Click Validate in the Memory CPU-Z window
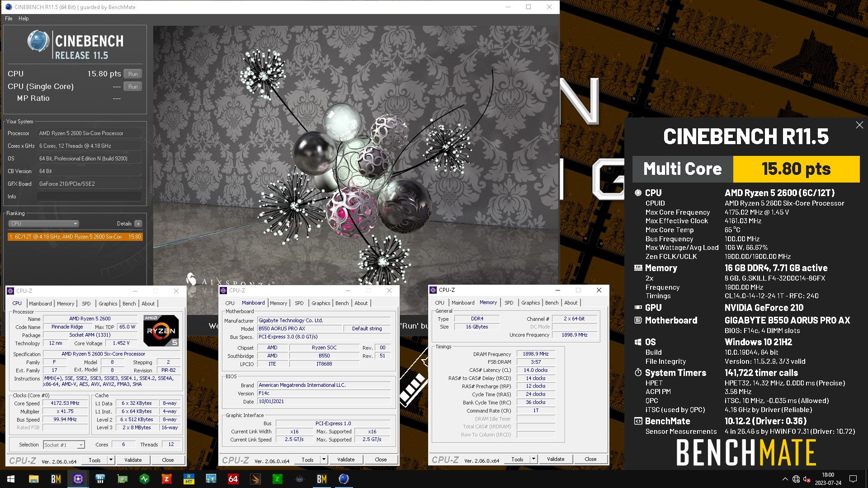This screenshot has width=868, height=488. click(x=556, y=459)
